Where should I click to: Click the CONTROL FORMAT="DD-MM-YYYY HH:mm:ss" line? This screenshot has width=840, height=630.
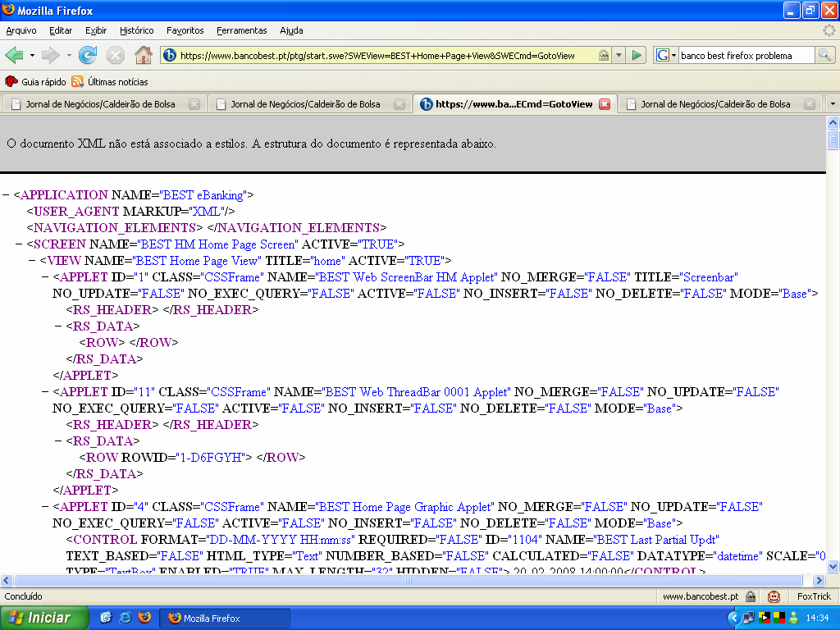(393, 540)
